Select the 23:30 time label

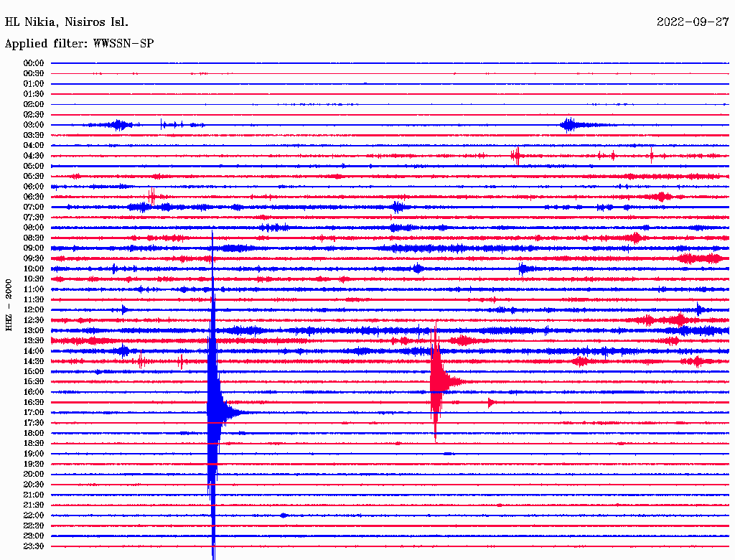(x=34, y=546)
